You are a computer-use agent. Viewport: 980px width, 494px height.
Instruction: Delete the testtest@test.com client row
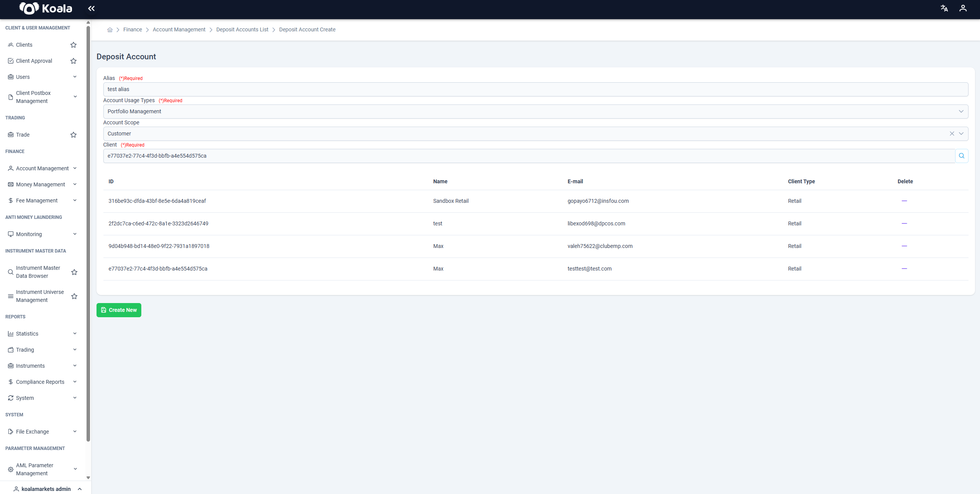[904, 269]
